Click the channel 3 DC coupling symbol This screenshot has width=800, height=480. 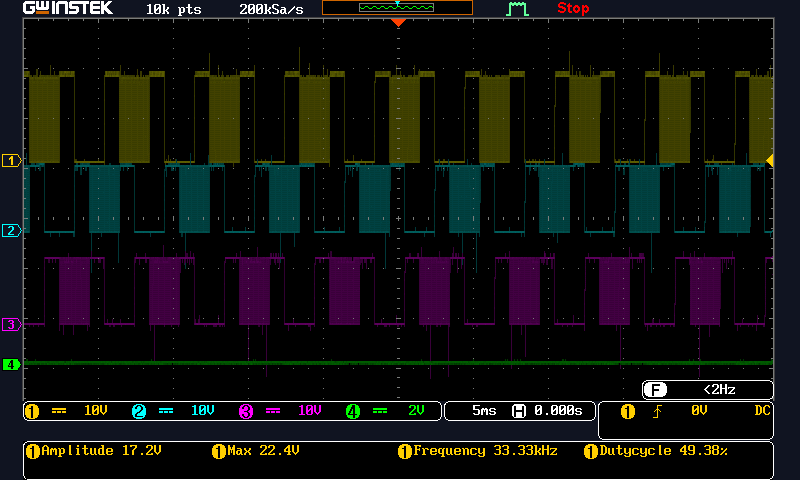(273, 411)
